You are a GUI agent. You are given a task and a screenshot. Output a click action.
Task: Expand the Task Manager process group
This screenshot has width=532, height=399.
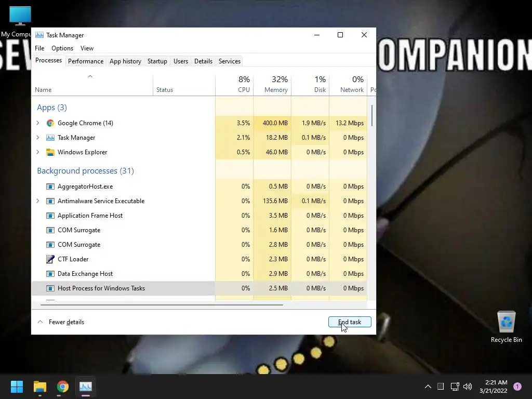(x=37, y=137)
